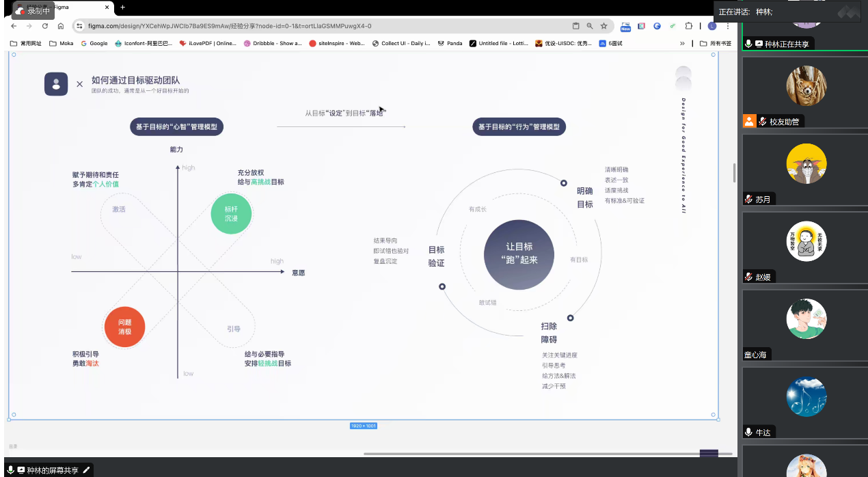The width and height of the screenshot is (868, 477).
Task: Click the orange host icon beside 校友助管
Action: pos(750,122)
